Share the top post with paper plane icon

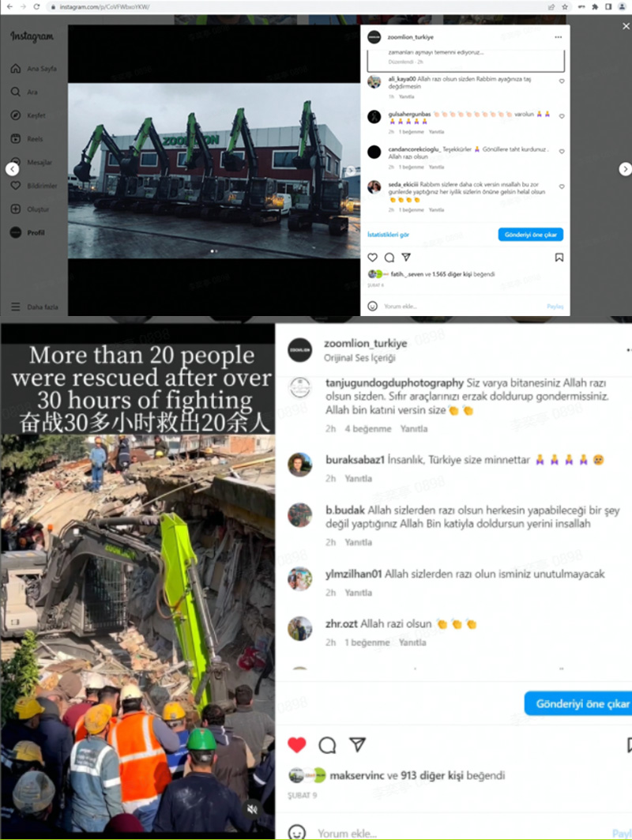[406, 258]
